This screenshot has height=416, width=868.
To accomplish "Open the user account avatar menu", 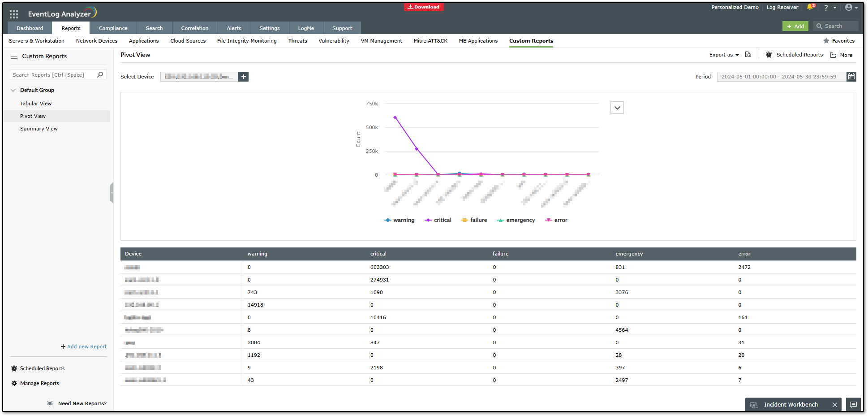I will 848,7.
